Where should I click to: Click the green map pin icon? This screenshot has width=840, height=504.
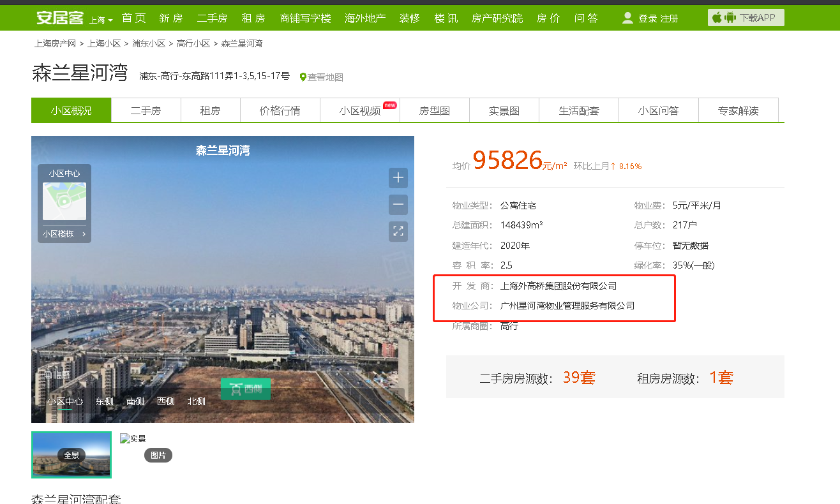click(303, 77)
